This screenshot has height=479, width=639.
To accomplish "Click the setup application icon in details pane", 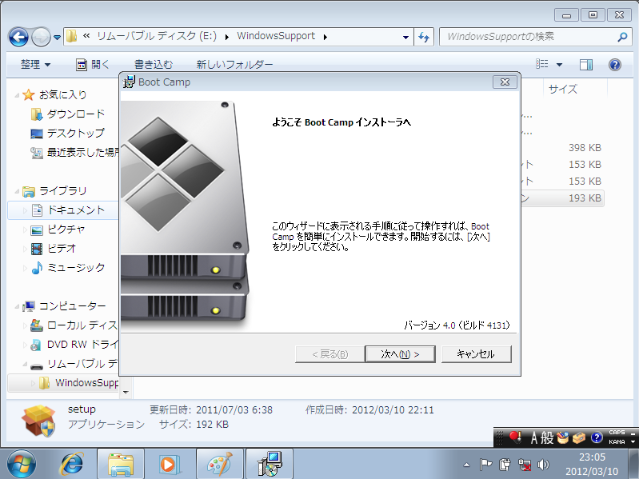I will coord(39,420).
